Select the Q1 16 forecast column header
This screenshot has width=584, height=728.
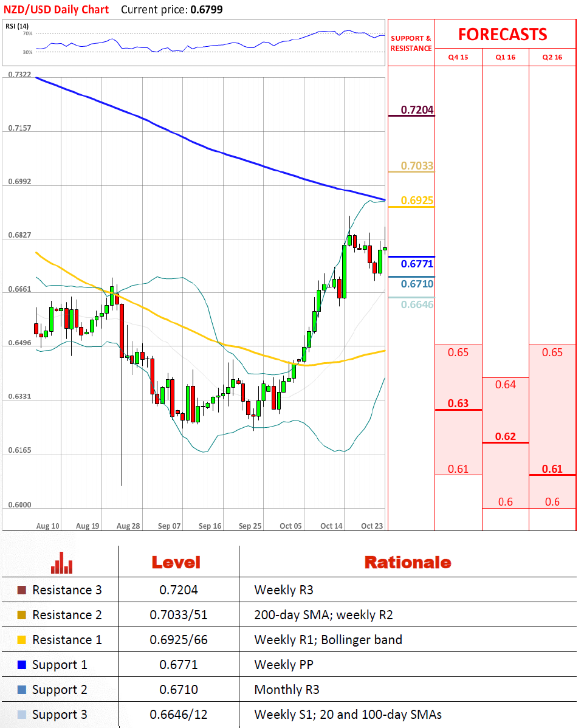click(506, 57)
